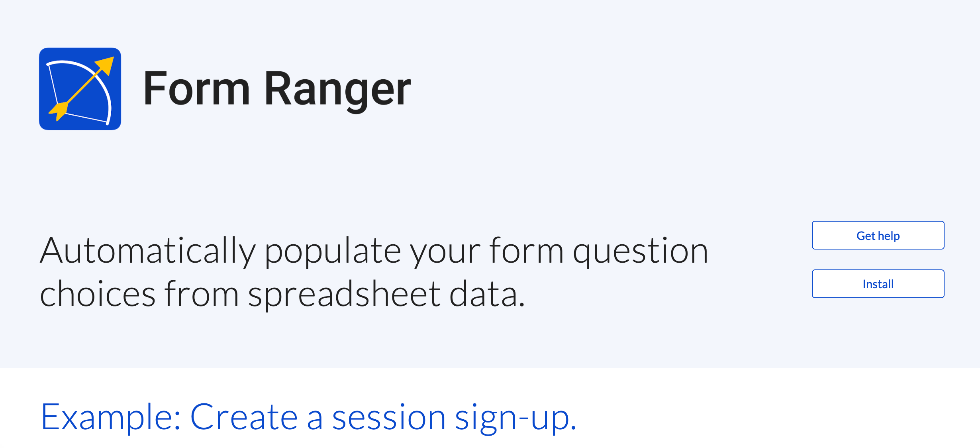Click the word "Create" in the blue heading
Viewport: 980px width, 448px height.
tap(244, 417)
